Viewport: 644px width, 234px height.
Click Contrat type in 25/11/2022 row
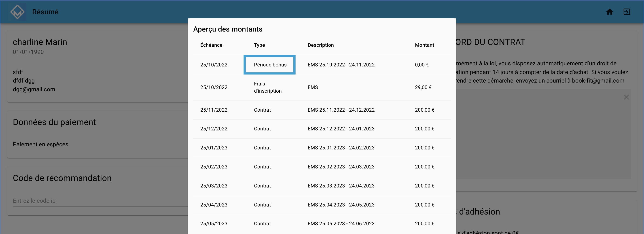[262, 110]
